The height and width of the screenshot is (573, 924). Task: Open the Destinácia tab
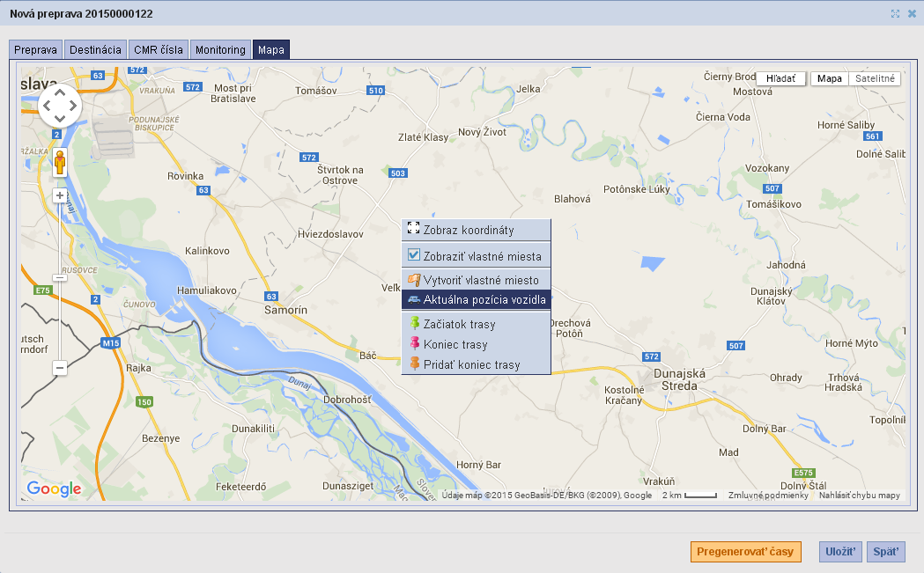tap(95, 50)
